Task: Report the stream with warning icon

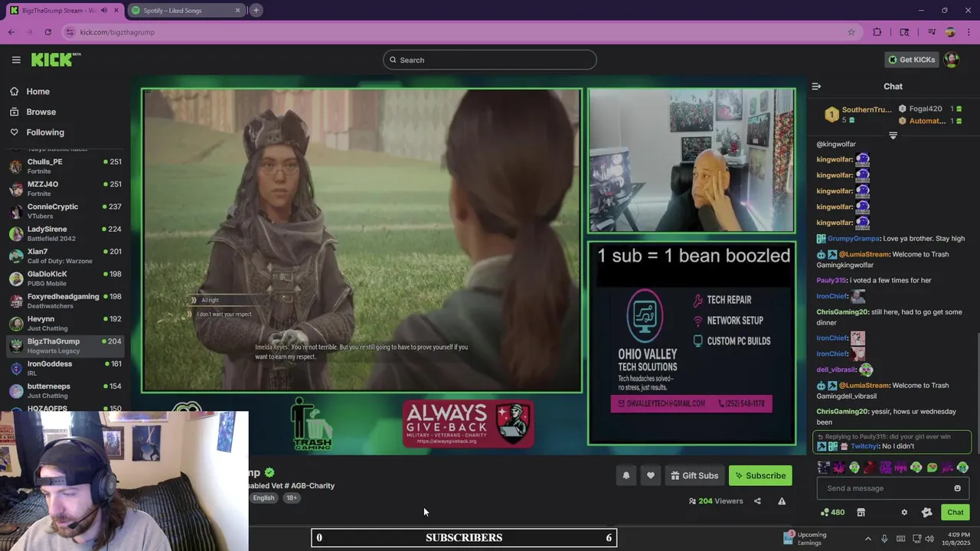Action: [782, 501]
